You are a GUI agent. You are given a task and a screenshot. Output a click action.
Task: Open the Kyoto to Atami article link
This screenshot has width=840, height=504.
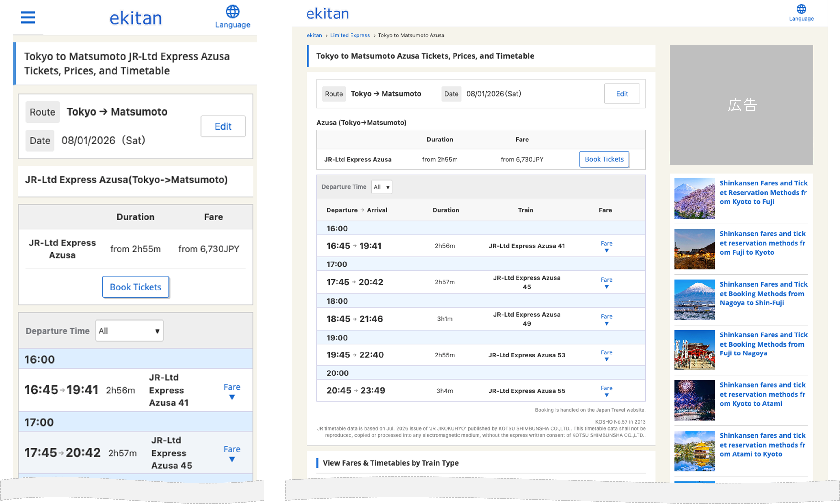pyautogui.click(x=762, y=394)
